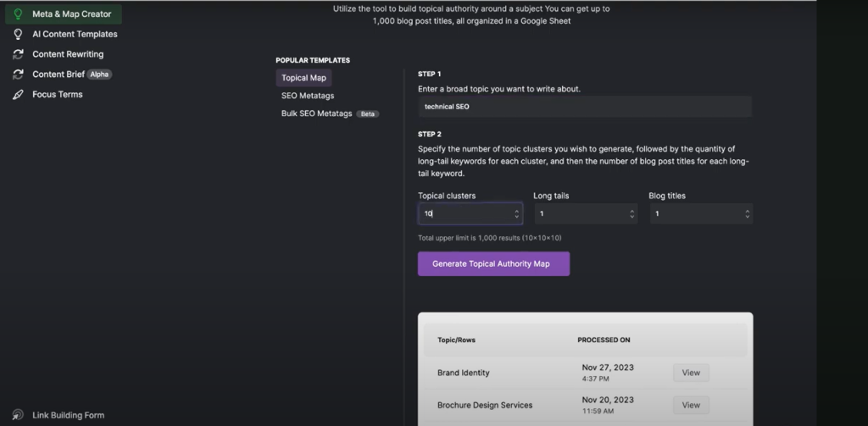The image size is (868, 426).
Task: Click the Total upper limit note
Action: 490,238
